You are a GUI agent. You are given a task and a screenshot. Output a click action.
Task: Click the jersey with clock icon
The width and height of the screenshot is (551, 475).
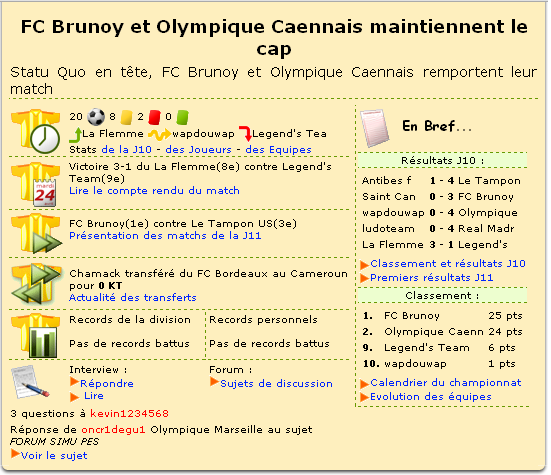coord(35,131)
